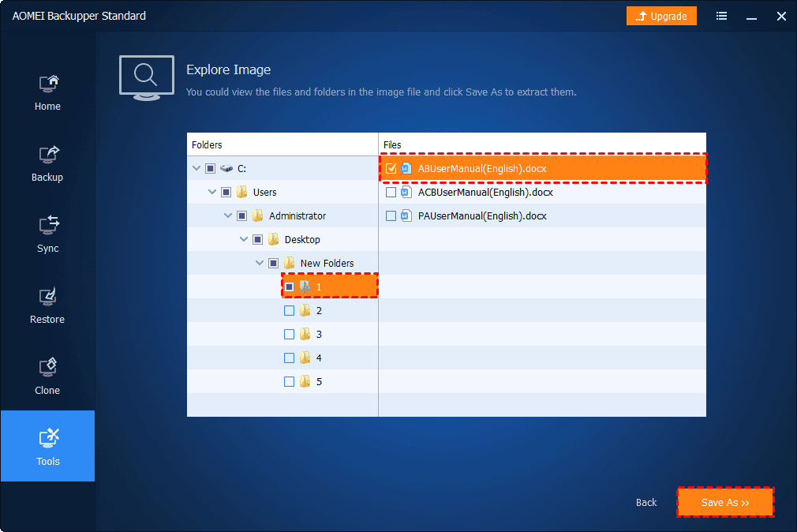
Task: Collapse the Users folder node
Action: pyautogui.click(x=211, y=192)
